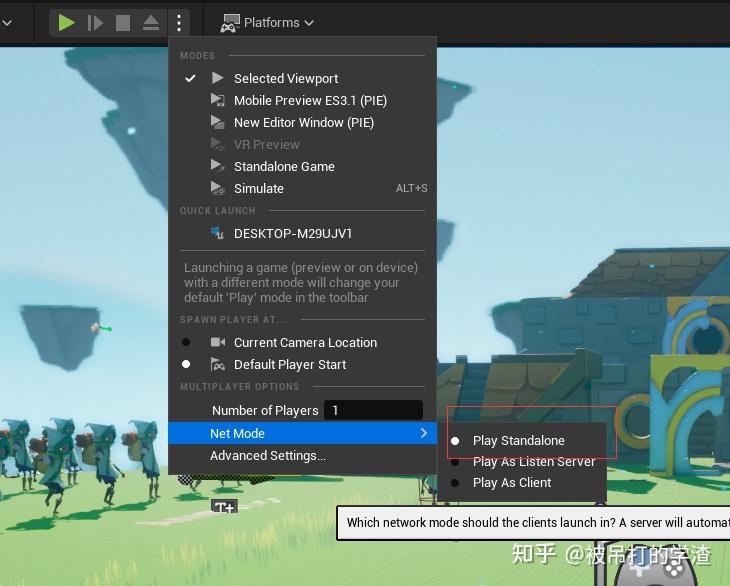Screen dimensions: 730x586
Task: Click the ALT+S shortcut label
Action: (x=412, y=188)
